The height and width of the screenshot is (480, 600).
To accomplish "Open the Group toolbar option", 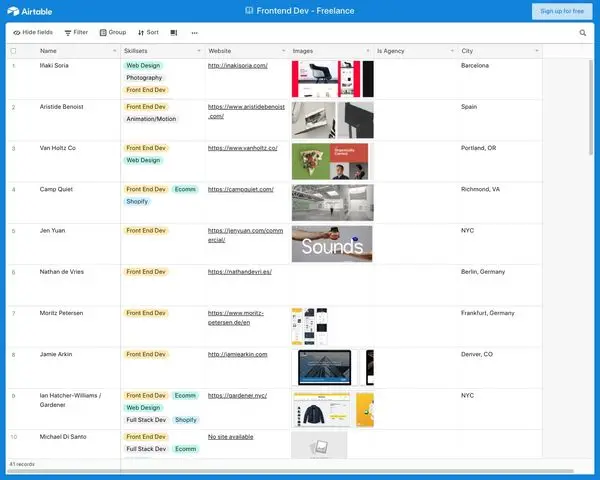I will click(113, 33).
